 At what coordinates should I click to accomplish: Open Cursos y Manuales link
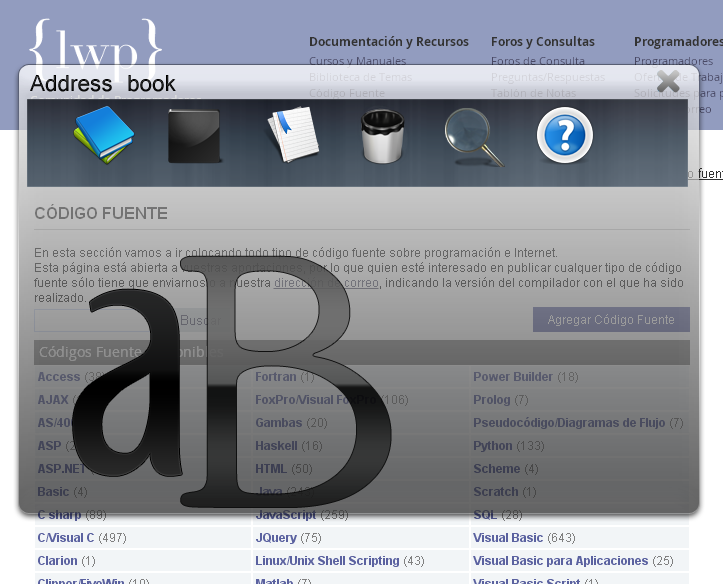[357, 61]
